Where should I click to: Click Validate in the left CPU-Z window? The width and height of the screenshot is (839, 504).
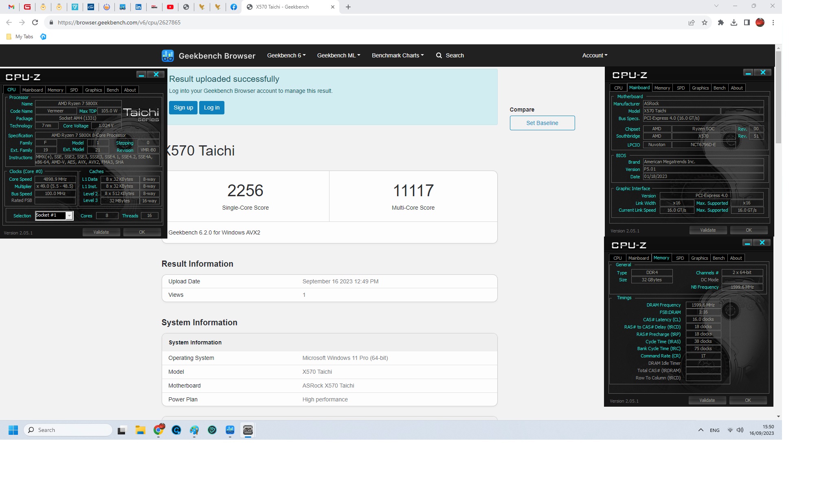[x=101, y=232]
